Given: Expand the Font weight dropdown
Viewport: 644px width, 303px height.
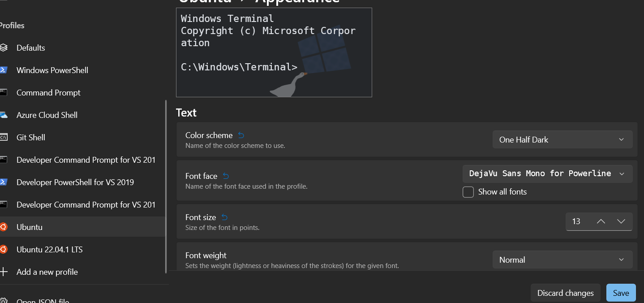Looking at the screenshot, I should pyautogui.click(x=562, y=260).
